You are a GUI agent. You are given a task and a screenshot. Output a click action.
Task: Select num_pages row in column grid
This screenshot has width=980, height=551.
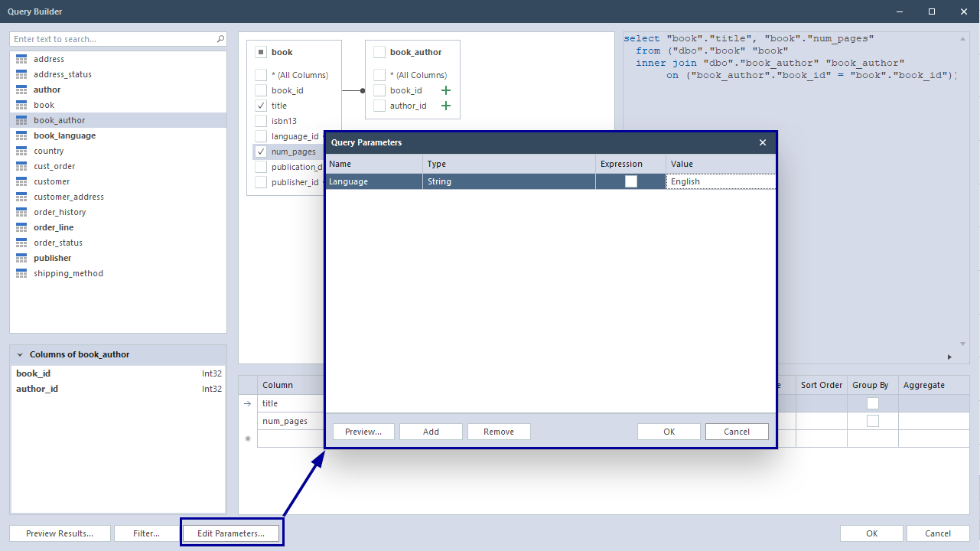coord(291,421)
